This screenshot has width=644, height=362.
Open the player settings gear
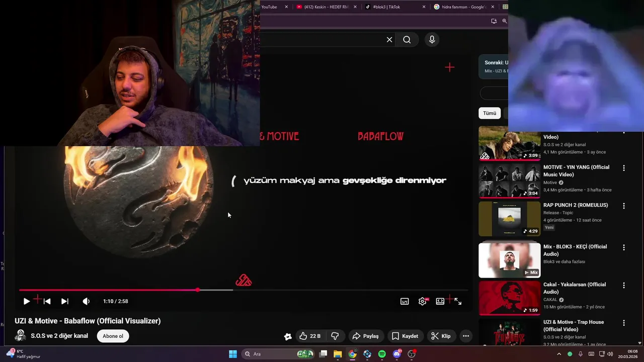(423, 301)
